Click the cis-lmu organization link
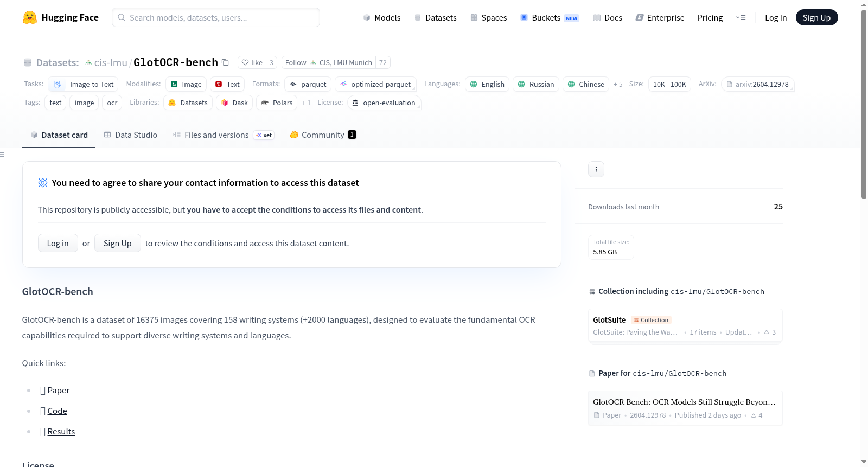Viewport: 868px width, 467px height. click(111, 62)
